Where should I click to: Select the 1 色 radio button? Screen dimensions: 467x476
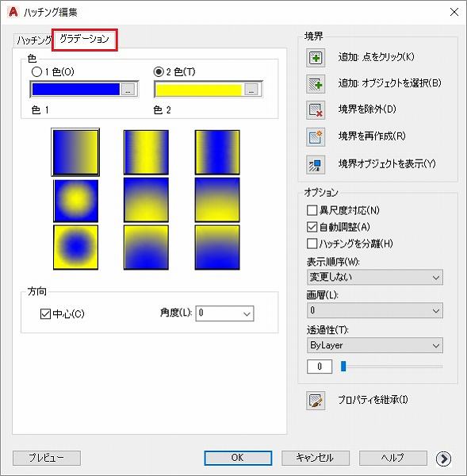pos(36,72)
